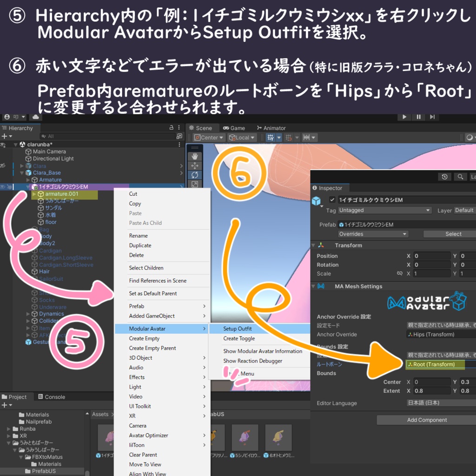
Task: Click the MA Mesh Settings component icon
Action: (x=321, y=286)
